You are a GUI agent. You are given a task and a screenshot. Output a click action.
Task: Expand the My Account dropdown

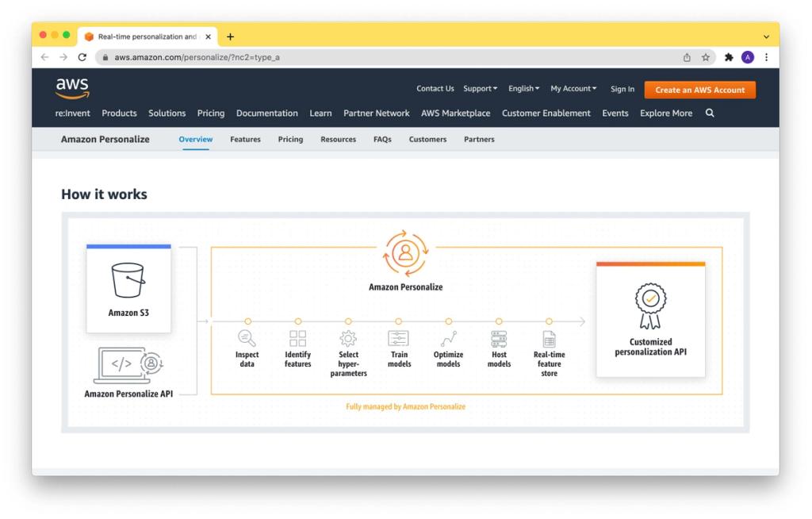tap(573, 89)
